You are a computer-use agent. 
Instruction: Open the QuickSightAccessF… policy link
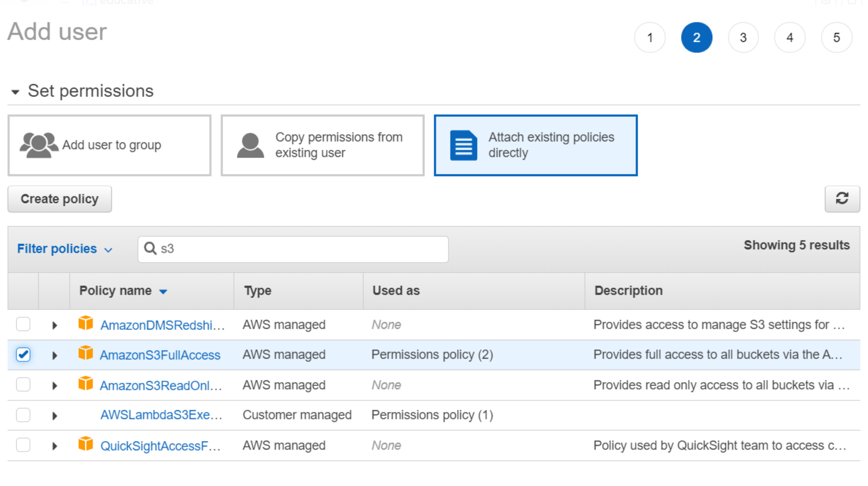pos(160,446)
